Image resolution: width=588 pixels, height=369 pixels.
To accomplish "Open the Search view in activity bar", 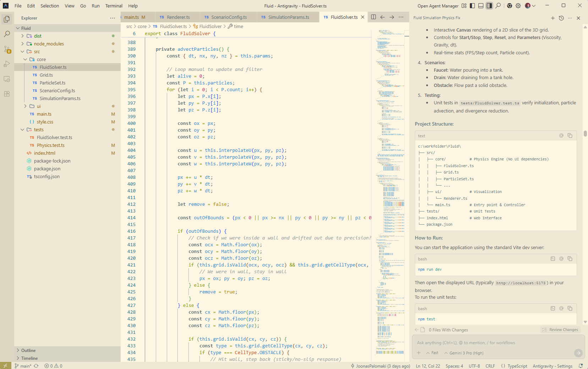I will (7, 34).
